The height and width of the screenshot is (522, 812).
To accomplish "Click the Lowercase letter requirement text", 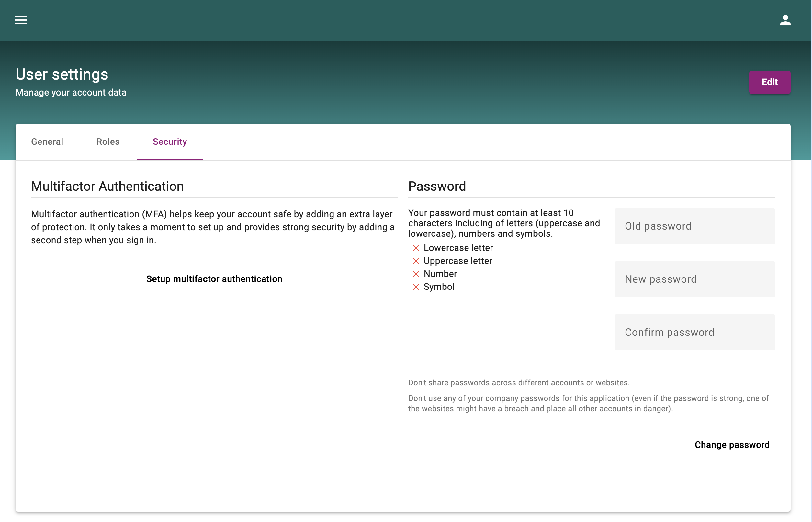I will click(458, 248).
